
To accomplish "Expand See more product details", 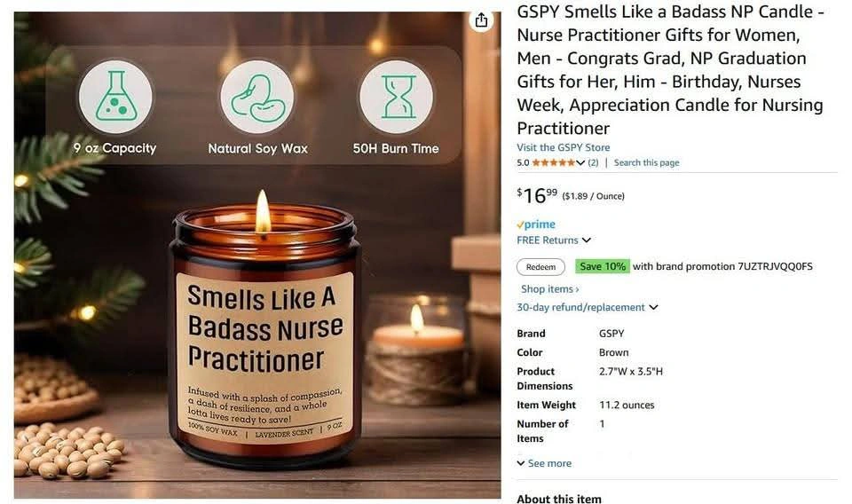I will [544, 463].
